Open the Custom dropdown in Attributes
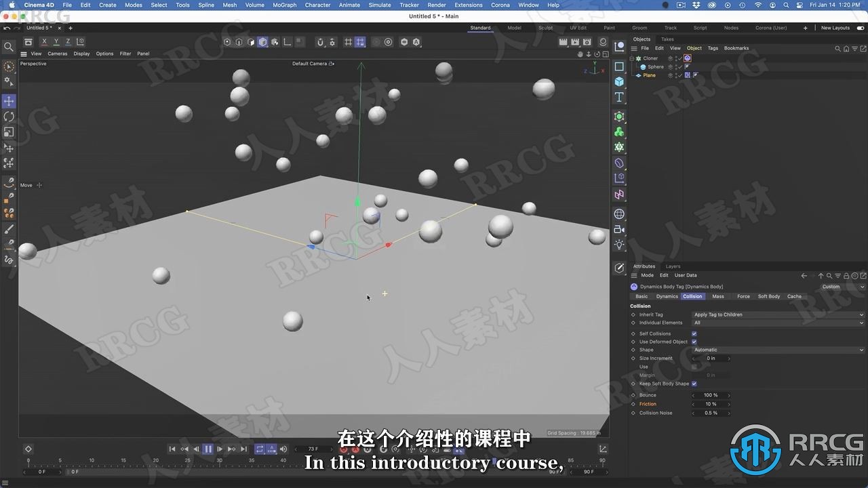The width and height of the screenshot is (868, 488). pos(843,287)
